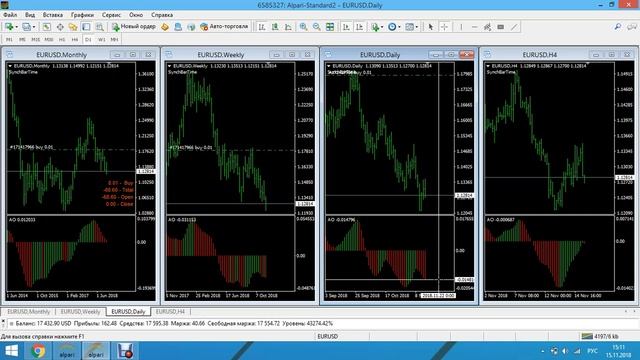Open the Графики menu
The width and height of the screenshot is (640, 360).
click(x=82, y=15)
